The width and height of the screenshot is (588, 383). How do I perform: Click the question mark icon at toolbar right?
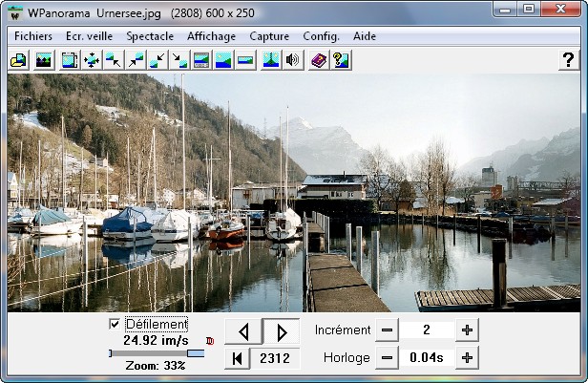(x=568, y=60)
